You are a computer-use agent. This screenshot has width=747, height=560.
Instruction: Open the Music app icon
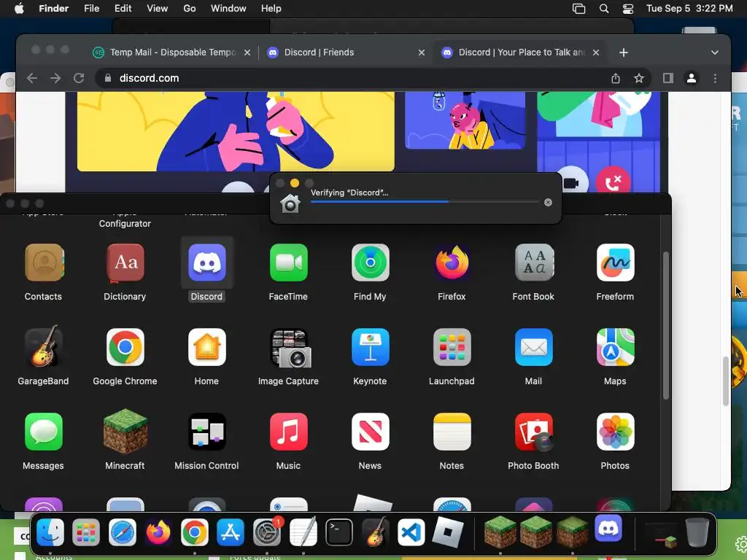288,432
